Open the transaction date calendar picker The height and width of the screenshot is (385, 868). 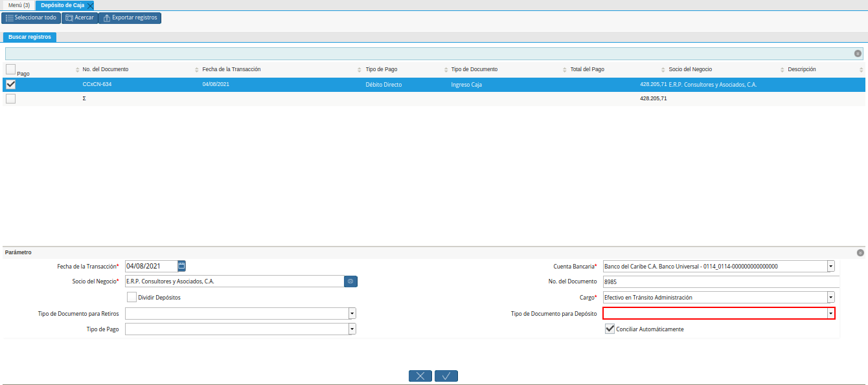click(x=182, y=265)
